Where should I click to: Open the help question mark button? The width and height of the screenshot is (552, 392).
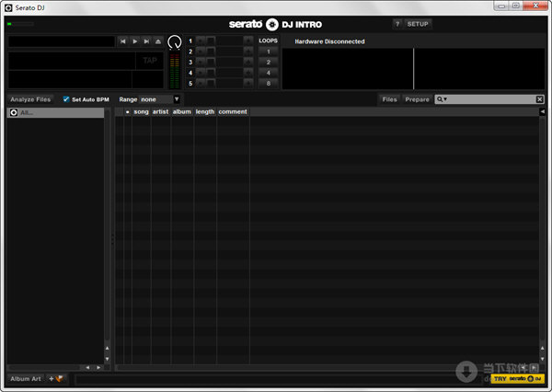[x=397, y=24]
